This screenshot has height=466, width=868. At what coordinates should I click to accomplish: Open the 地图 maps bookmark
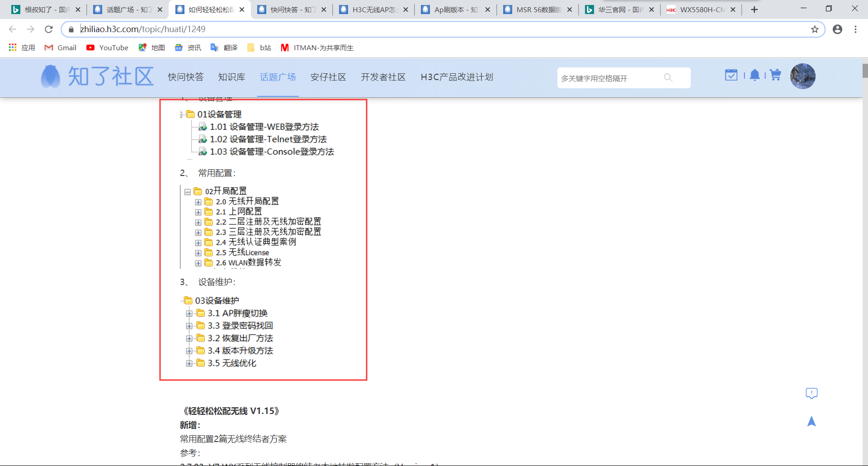[x=151, y=48]
